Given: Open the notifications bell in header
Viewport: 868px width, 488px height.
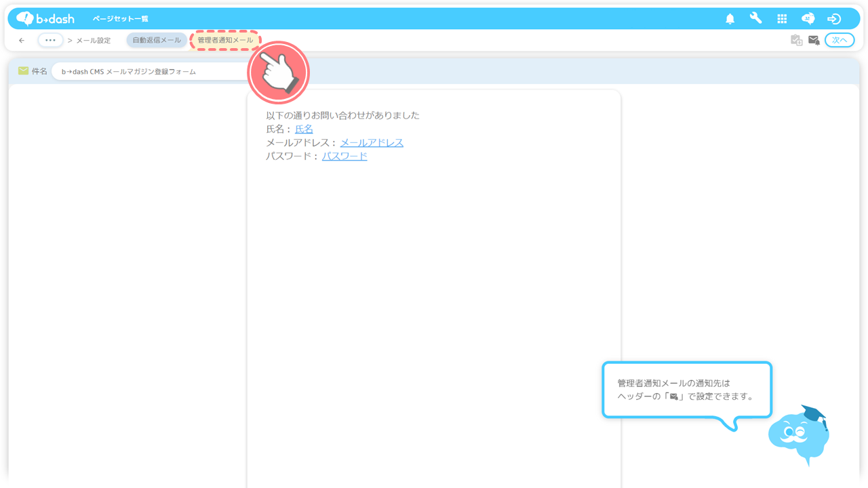Looking at the screenshot, I should [x=730, y=19].
